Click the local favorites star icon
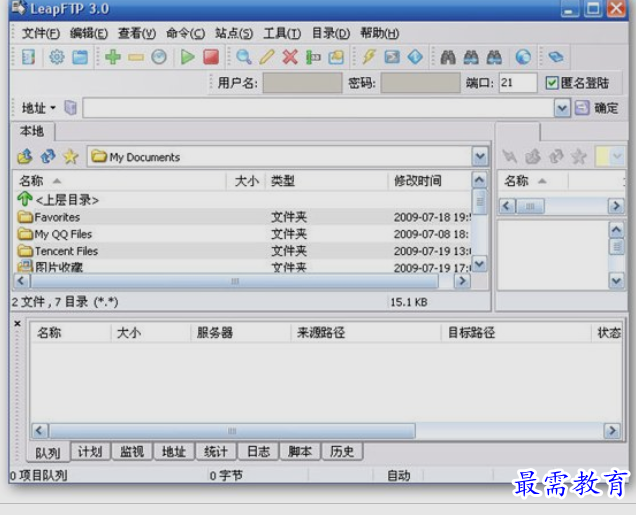Viewport: 636px width, 515px height. click(x=71, y=156)
